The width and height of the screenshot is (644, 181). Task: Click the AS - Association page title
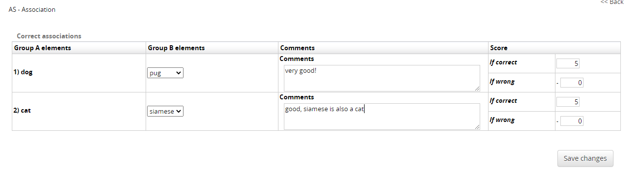(x=32, y=9)
